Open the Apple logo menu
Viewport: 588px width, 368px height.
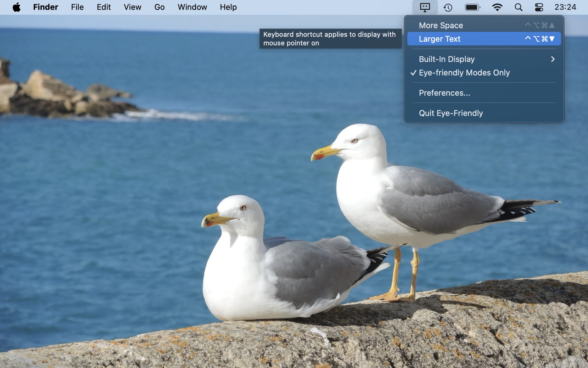click(17, 7)
